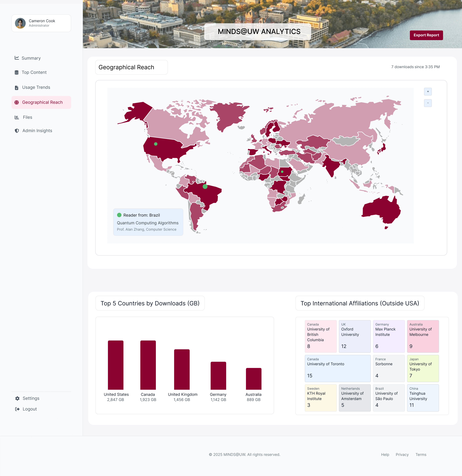Click the Settings gear icon
The height and width of the screenshot is (476, 462).
click(x=17, y=399)
